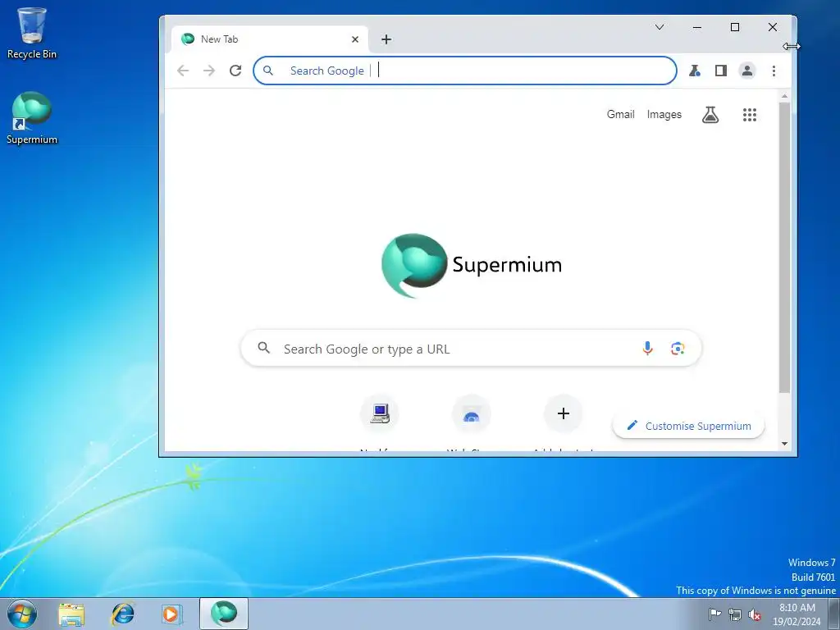The height and width of the screenshot is (630, 840).
Task: Open the profile avatar button
Action: [x=747, y=71]
